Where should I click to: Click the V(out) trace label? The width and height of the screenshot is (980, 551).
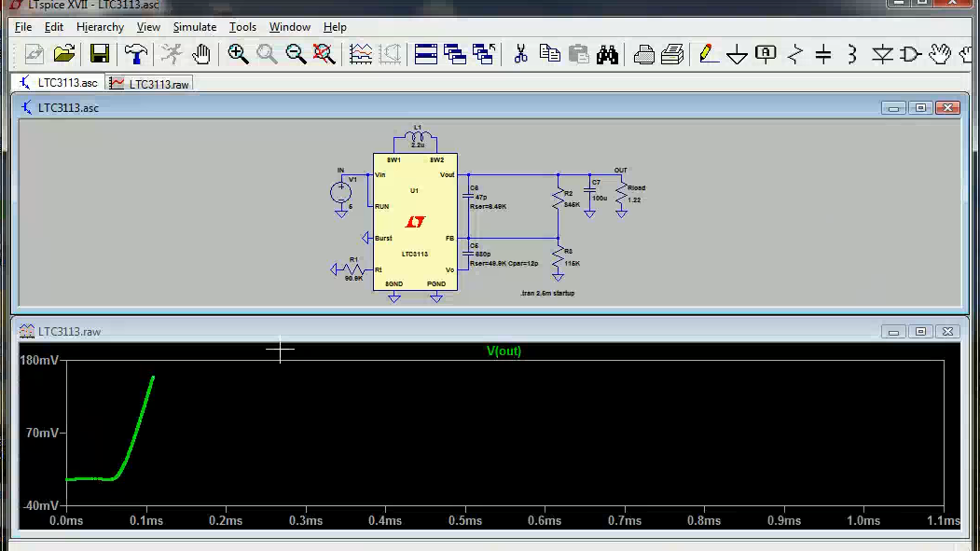click(504, 351)
